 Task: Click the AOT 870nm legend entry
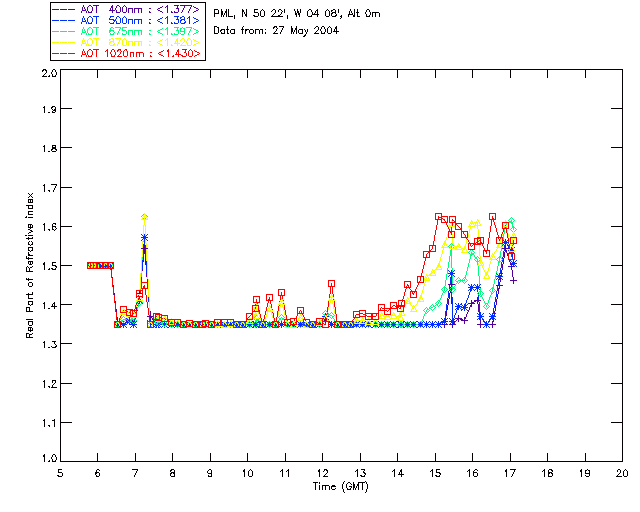[127, 42]
